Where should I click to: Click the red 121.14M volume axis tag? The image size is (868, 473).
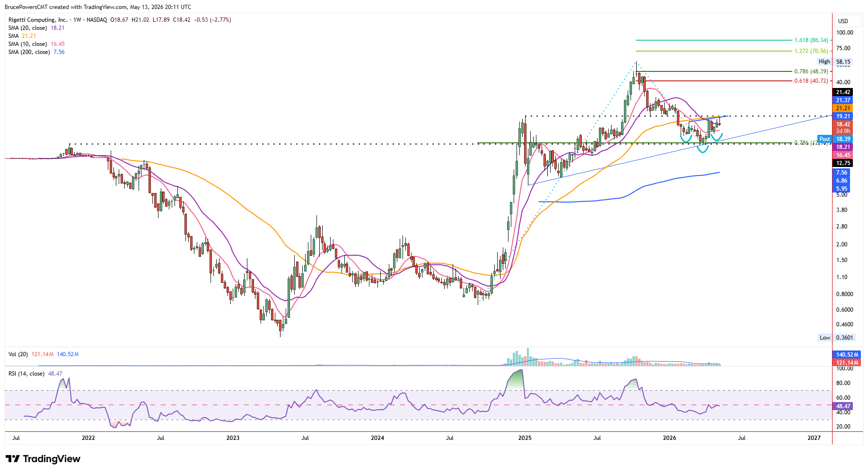pyautogui.click(x=847, y=363)
